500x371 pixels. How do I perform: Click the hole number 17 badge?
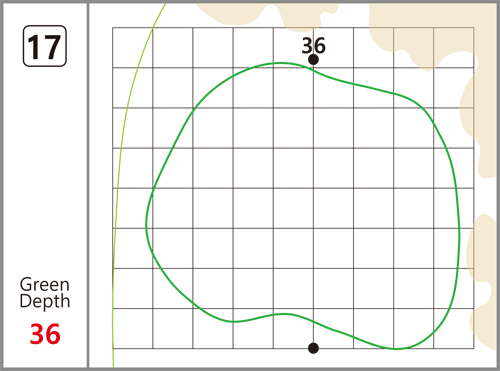pos(45,46)
